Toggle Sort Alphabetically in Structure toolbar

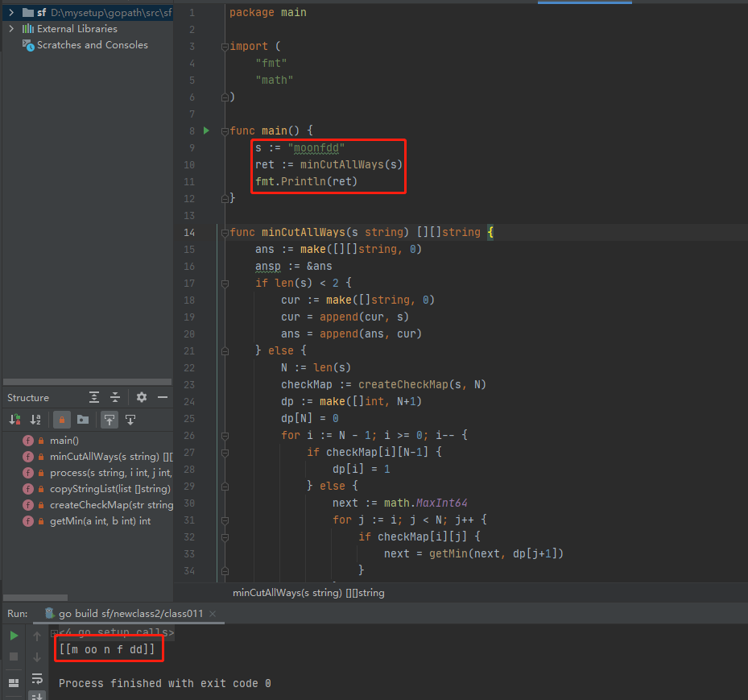pos(35,420)
